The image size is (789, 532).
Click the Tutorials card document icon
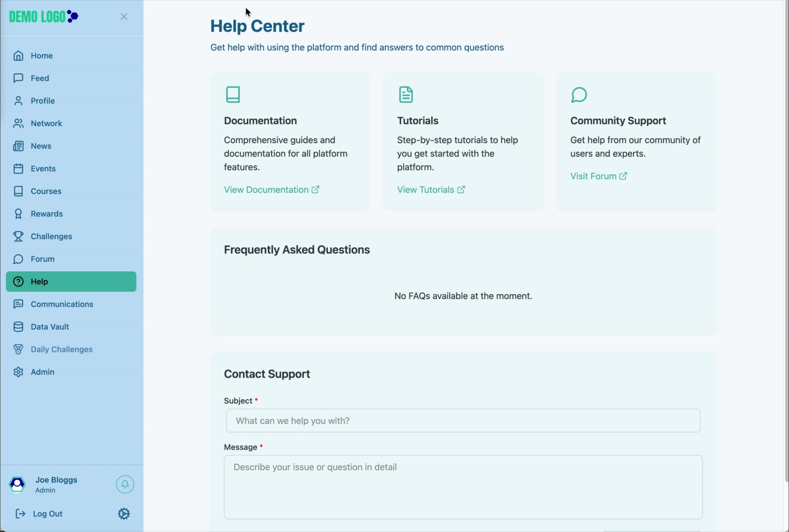pyautogui.click(x=406, y=94)
